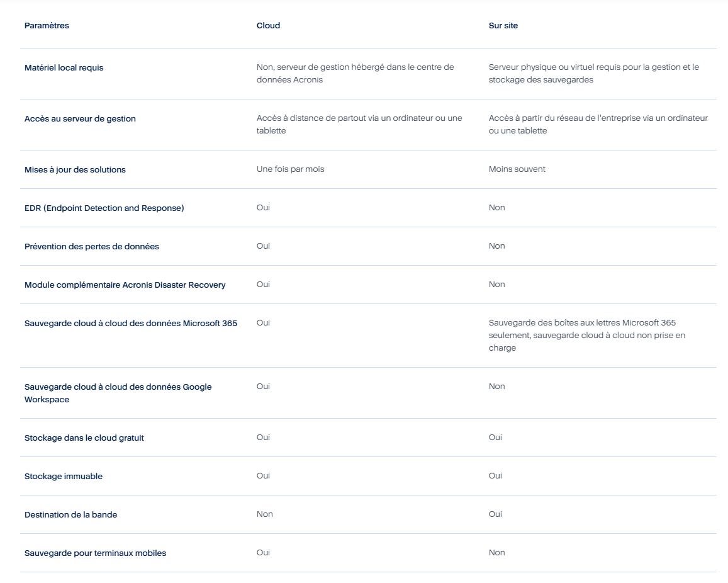Screen dimensions: 728x583
Task: Click the Paramètres column header
Action: pyautogui.click(x=47, y=26)
